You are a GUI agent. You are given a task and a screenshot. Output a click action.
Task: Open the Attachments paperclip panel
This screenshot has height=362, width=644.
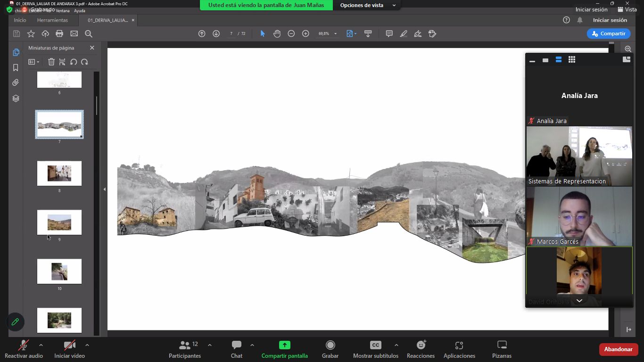16,82
